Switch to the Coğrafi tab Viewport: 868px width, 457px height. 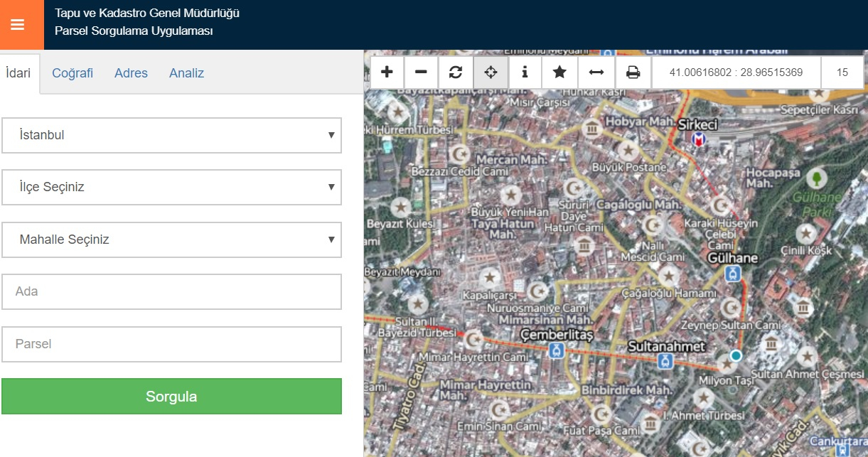73,73
